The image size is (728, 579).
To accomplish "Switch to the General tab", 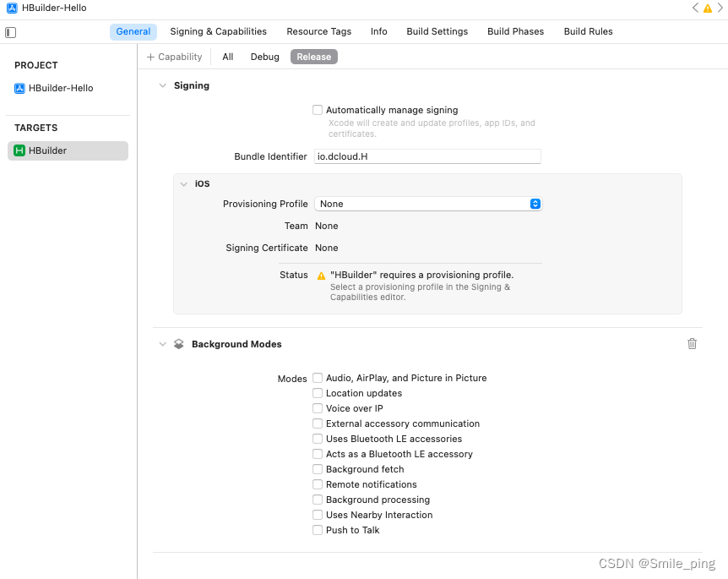I will pyautogui.click(x=133, y=31).
